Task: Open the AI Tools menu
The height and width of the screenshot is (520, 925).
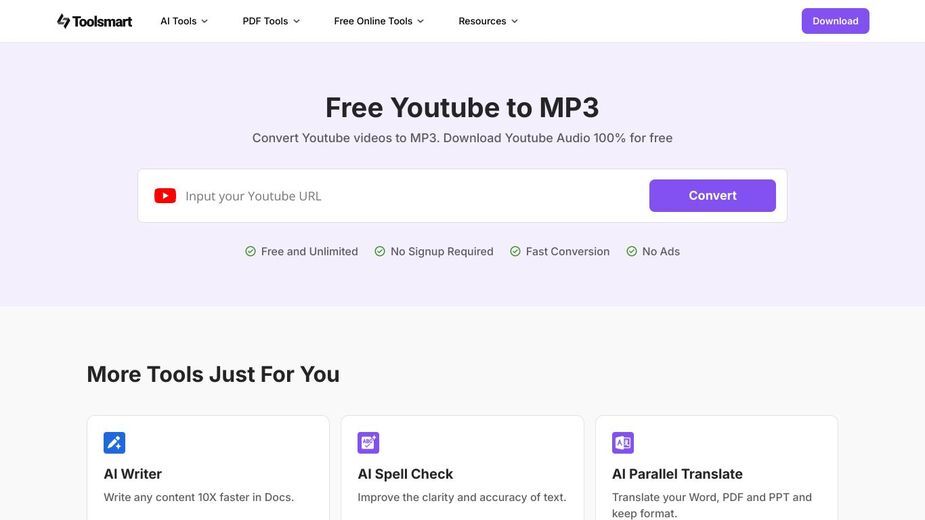Action: pyautogui.click(x=184, y=21)
